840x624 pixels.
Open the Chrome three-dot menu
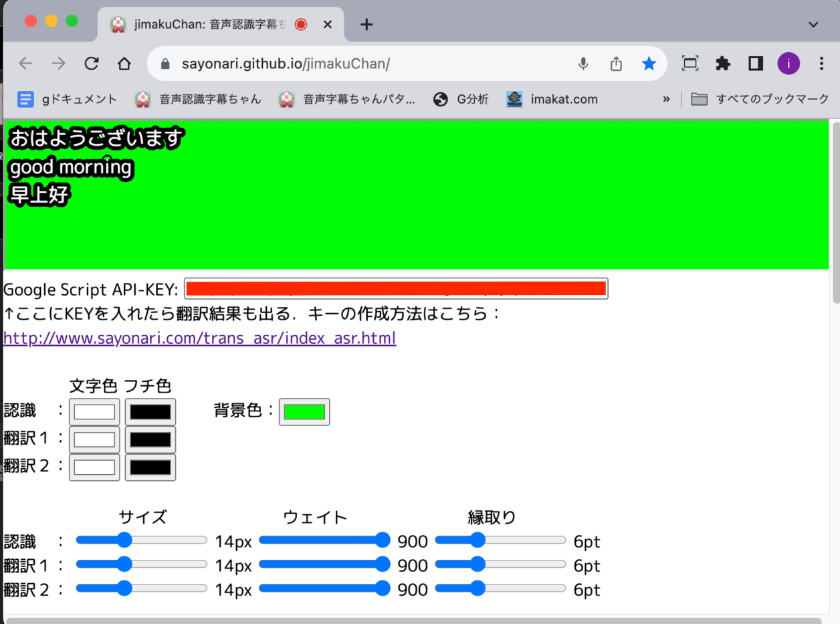[822, 64]
